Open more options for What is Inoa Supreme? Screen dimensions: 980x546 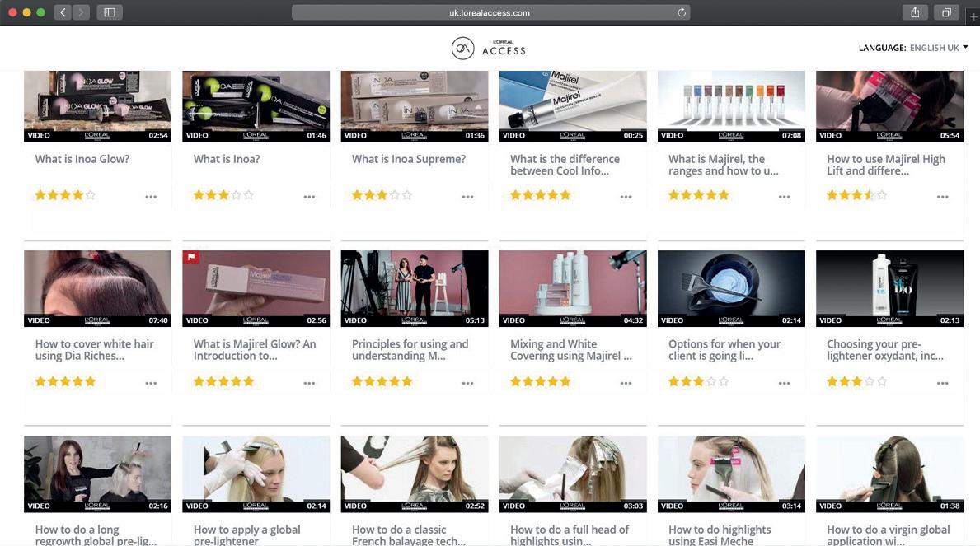pyautogui.click(x=467, y=197)
